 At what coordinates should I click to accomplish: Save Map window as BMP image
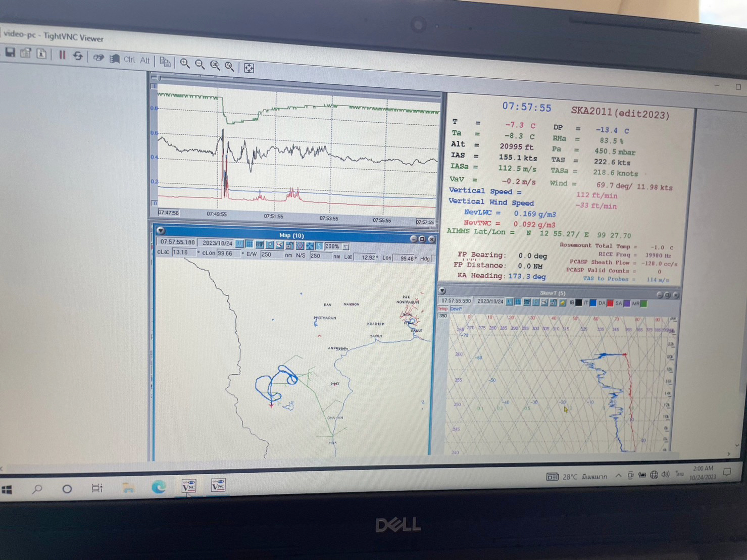260,244
